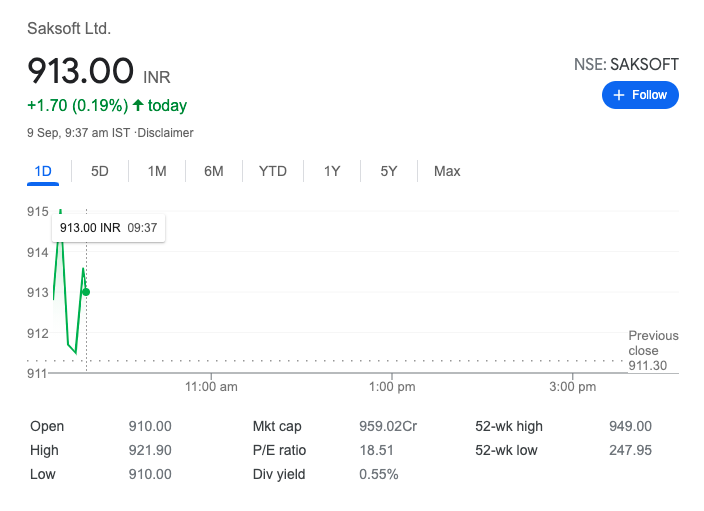The image size is (704, 511).
Task: Open the 6M chart range tab
Action: (x=214, y=171)
